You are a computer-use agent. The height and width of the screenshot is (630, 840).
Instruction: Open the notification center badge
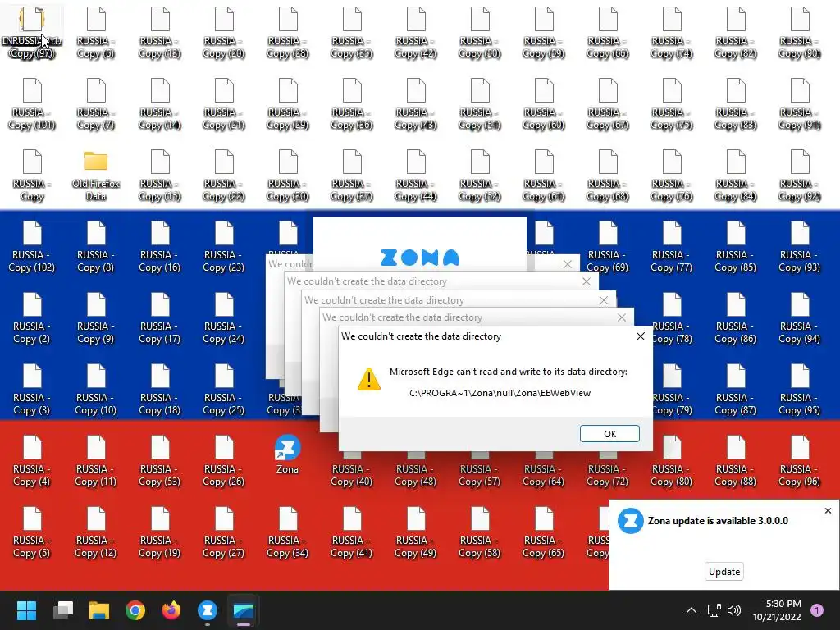pos(817,609)
